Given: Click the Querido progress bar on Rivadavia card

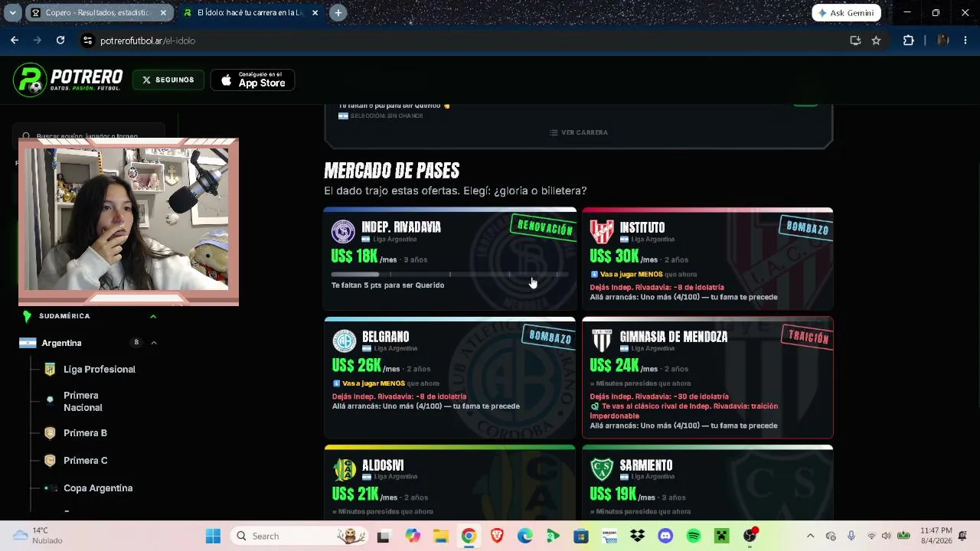Looking at the screenshot, I should (450, 274).
